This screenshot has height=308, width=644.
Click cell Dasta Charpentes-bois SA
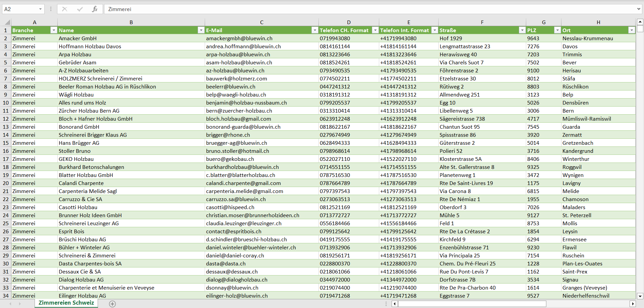click(x=131, y=263)
